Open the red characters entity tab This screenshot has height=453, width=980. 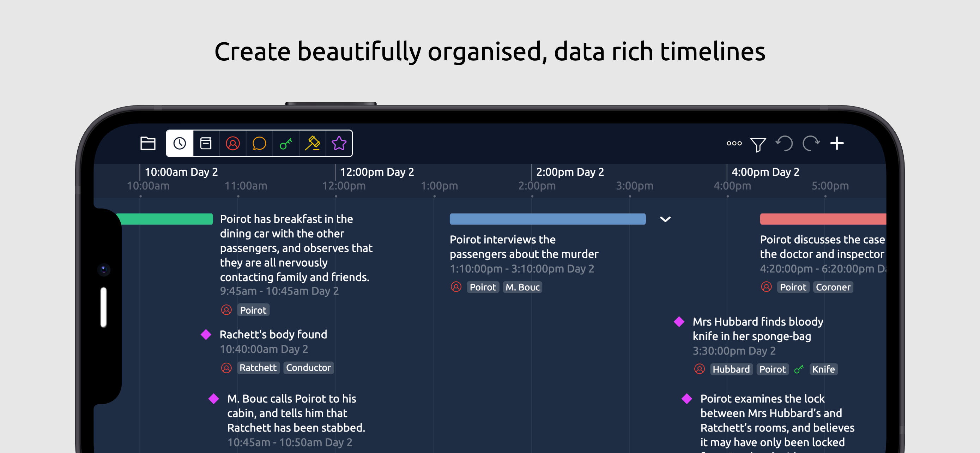point(233,143)
